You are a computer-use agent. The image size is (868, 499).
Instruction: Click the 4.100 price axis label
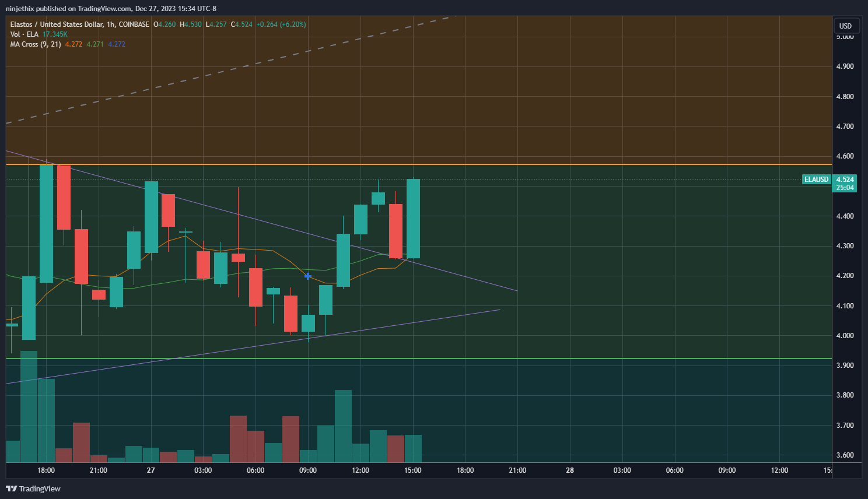coord(845,306)
